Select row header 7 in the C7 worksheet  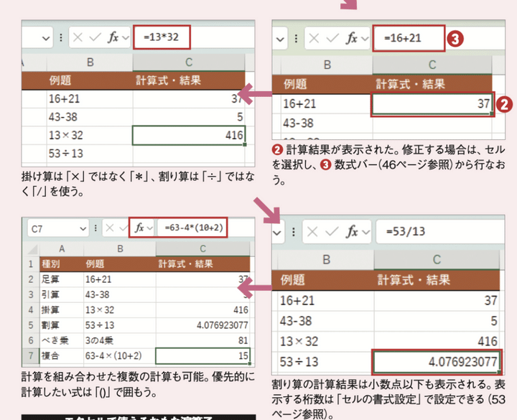click(x=31, y=356)
